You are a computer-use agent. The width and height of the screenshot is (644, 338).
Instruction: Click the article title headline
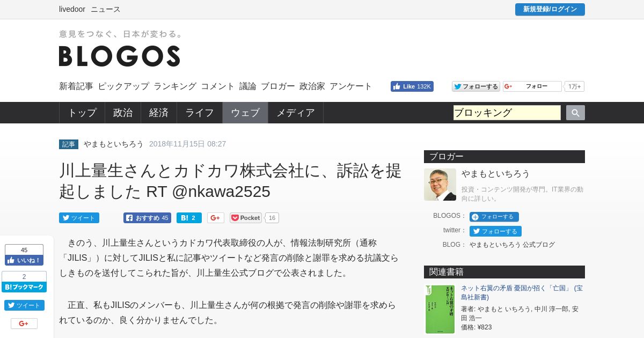pyautogui.click(x=230, y=181)
